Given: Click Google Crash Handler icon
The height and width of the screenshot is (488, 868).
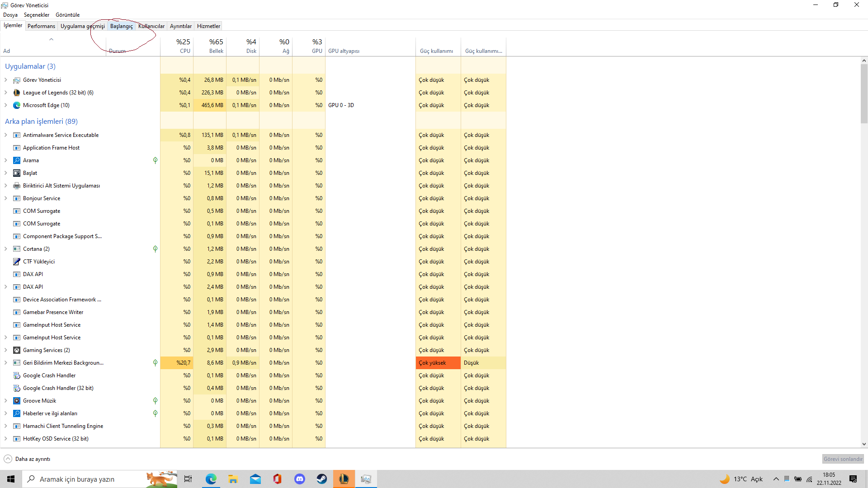Looking at the screenshot, I should 17,375.
